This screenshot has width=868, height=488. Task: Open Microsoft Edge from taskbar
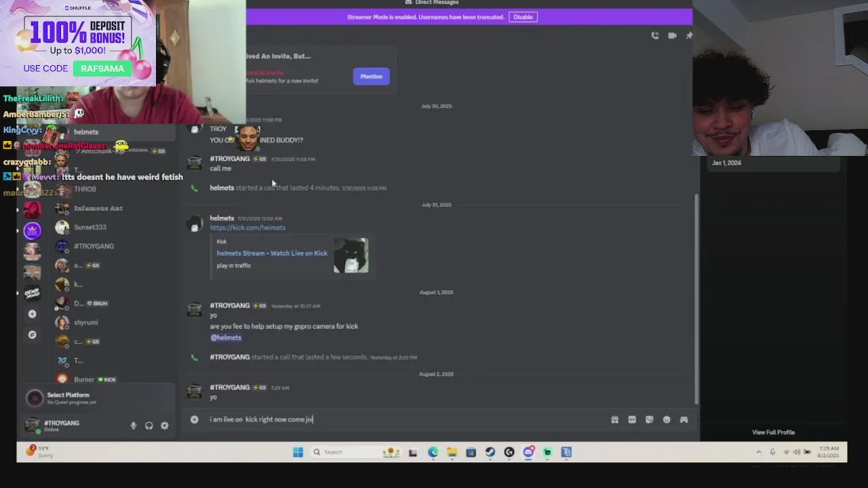tap(433, 452)
